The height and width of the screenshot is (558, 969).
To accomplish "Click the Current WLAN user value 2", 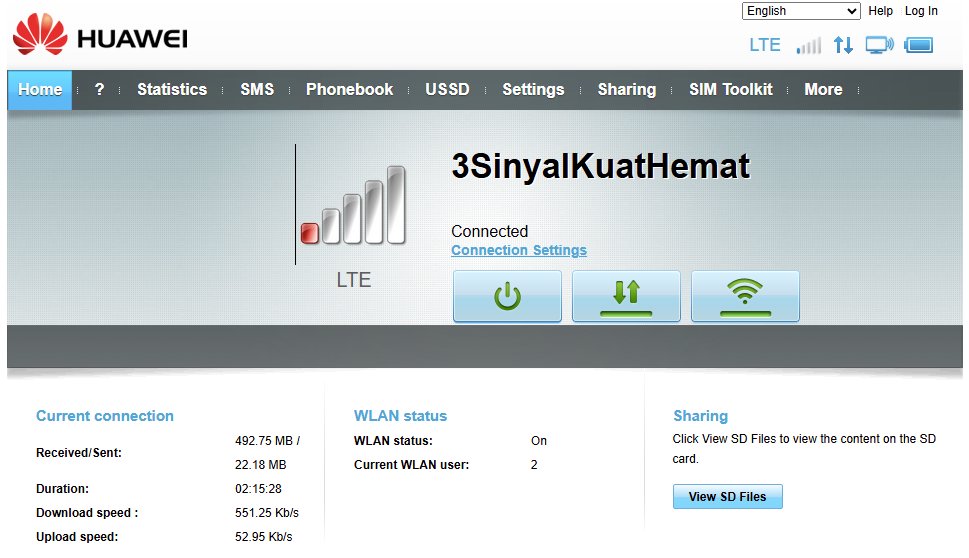I will point(534,465).
